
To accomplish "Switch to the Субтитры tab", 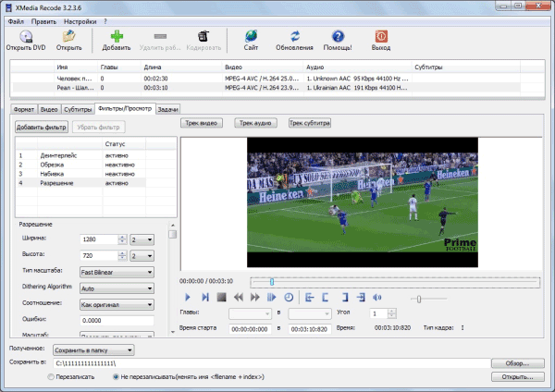I will point(78,109).
